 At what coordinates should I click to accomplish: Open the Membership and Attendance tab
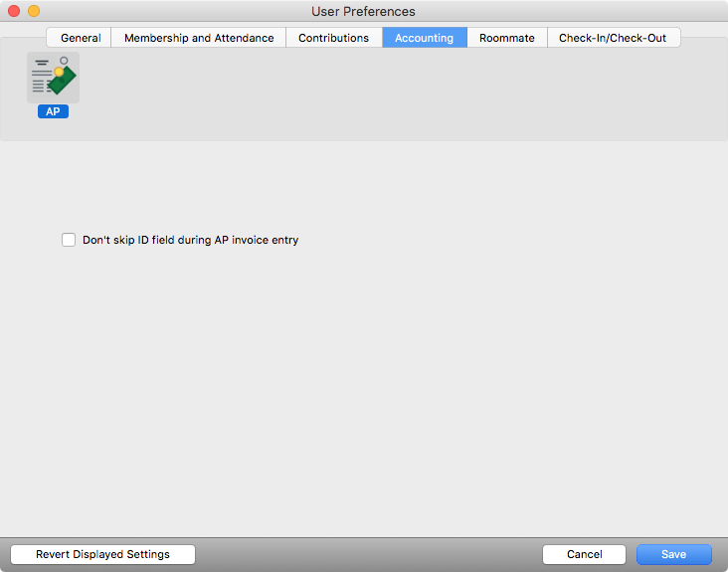(x=199, y=38)
